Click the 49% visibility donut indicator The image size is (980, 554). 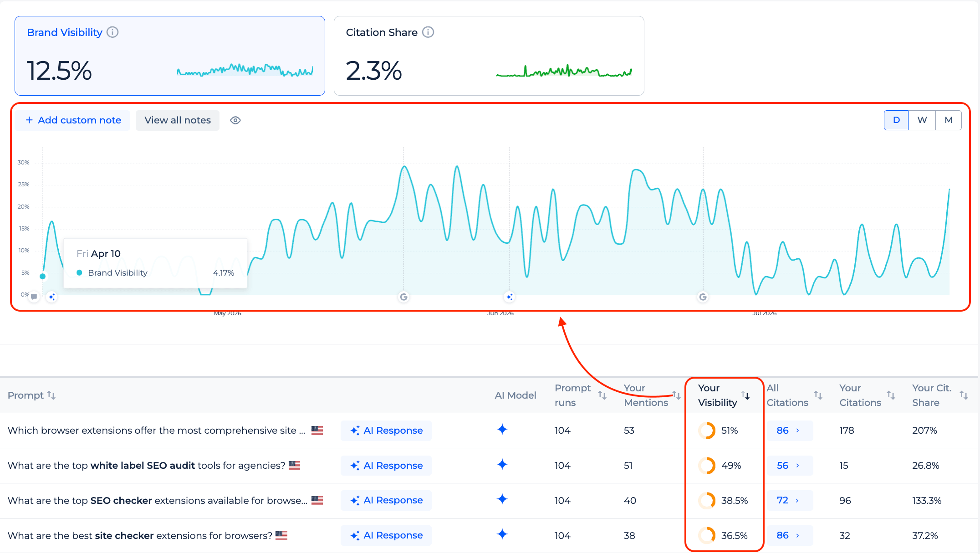pyautogui.click(x=707, y=466)
